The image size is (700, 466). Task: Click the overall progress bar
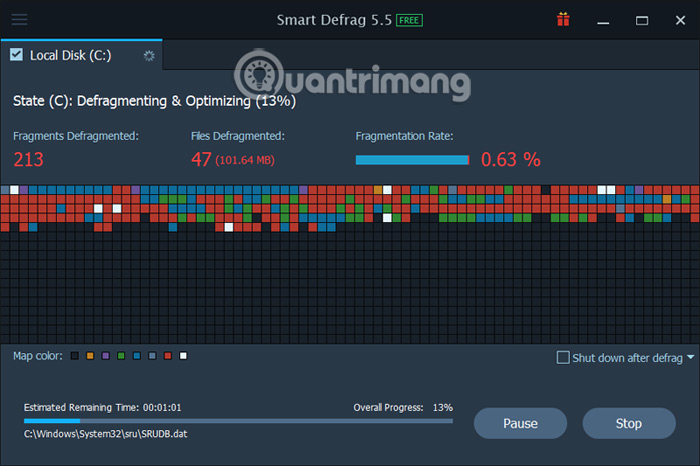point(238,420)
